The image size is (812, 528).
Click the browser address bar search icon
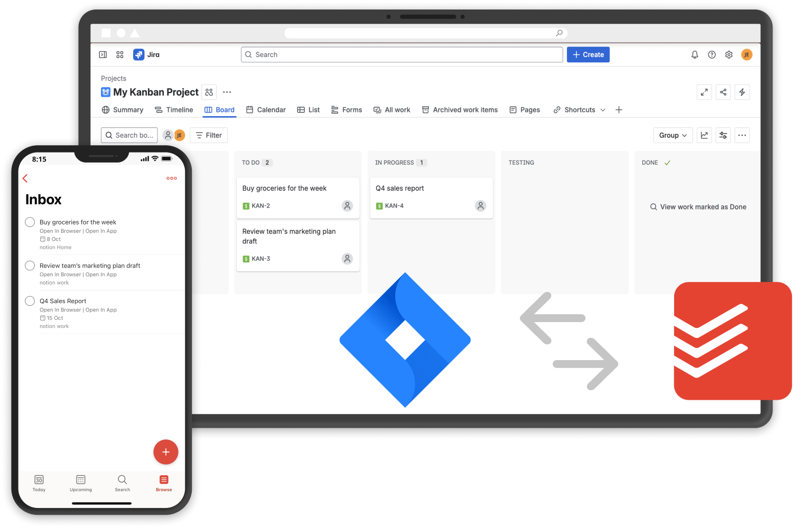tap(559, 33)
